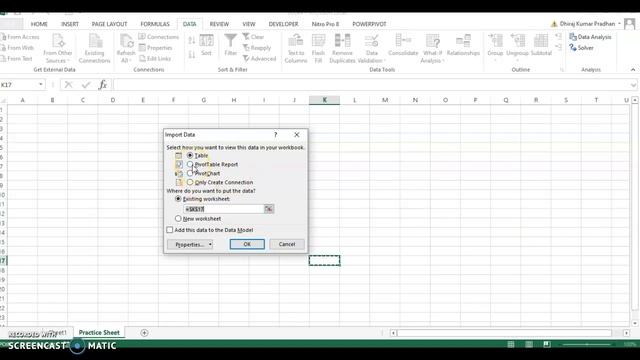Toggle the Filter funnel
This screenshot has width=640, height=360.
231,45
